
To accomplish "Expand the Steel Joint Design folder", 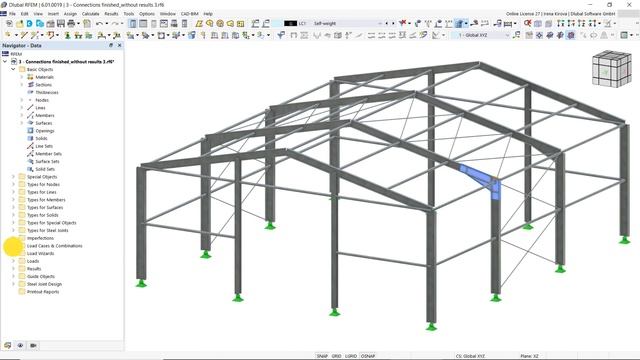I will coord(13,284).
